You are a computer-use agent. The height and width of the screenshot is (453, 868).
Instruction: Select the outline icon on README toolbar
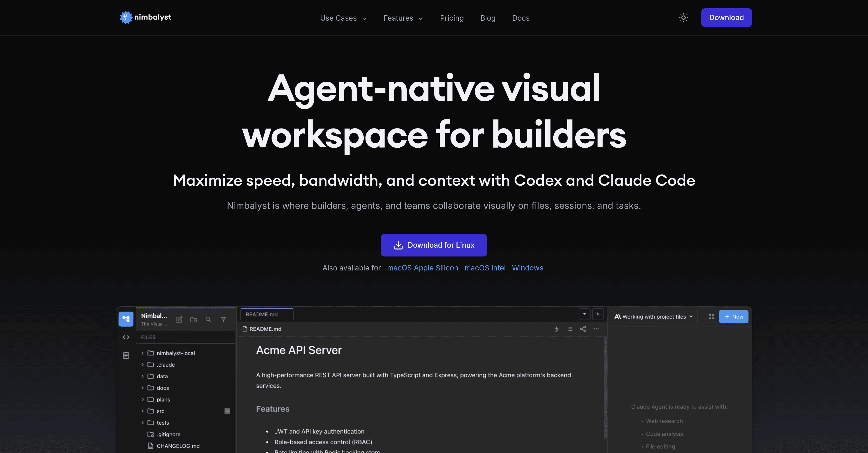570,329
